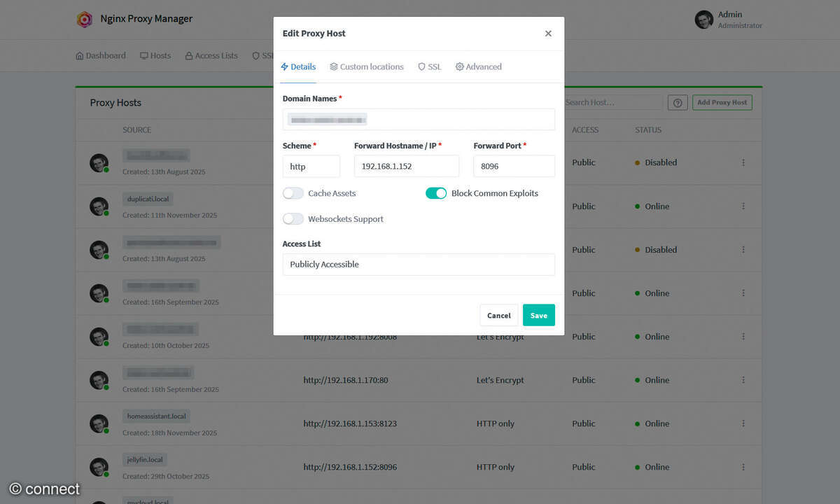Click the Add Proxy Host button
The width and height of the screenshot is (840, 504).
[722, 102]
